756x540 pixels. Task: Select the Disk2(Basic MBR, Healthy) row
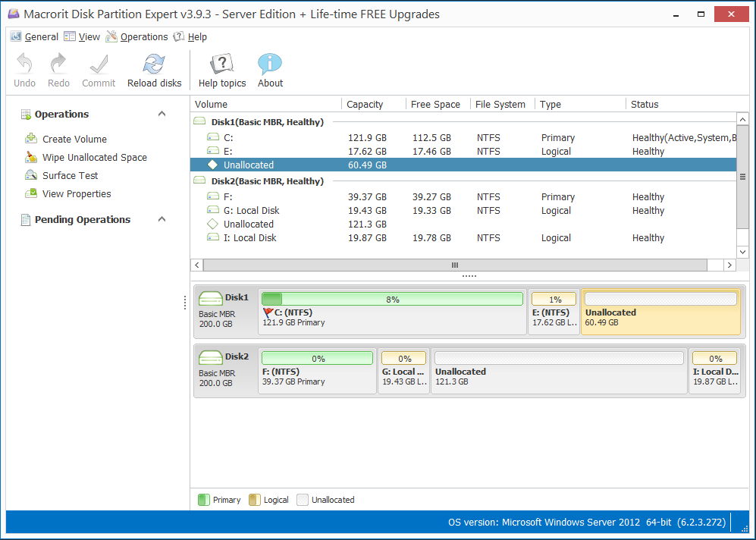[x=463, y=181]
